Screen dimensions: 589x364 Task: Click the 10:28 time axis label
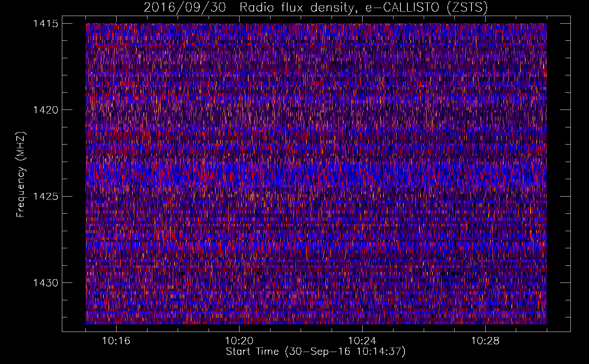(485, 341)
